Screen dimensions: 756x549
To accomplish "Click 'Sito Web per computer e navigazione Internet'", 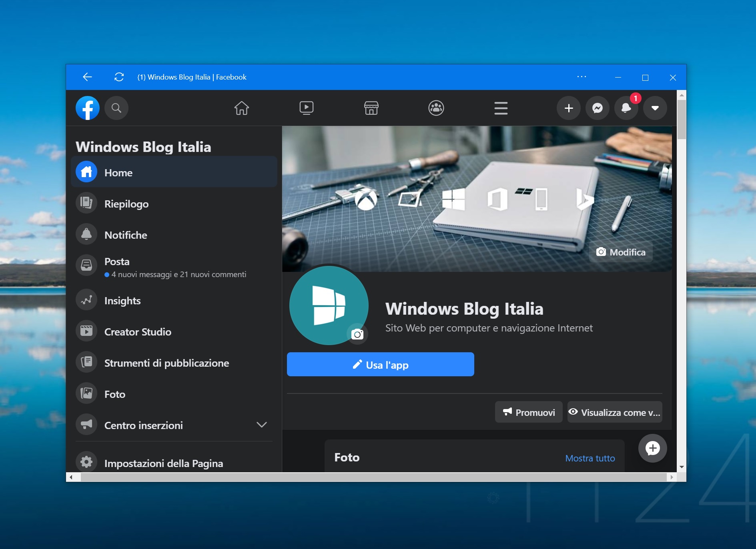I will tap(489, 328).
